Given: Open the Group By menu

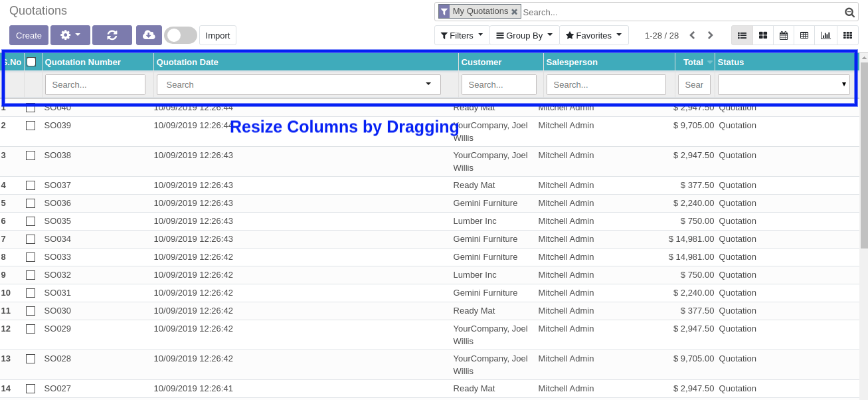Looking at the screenshot, I should click(x=524, y=35).
